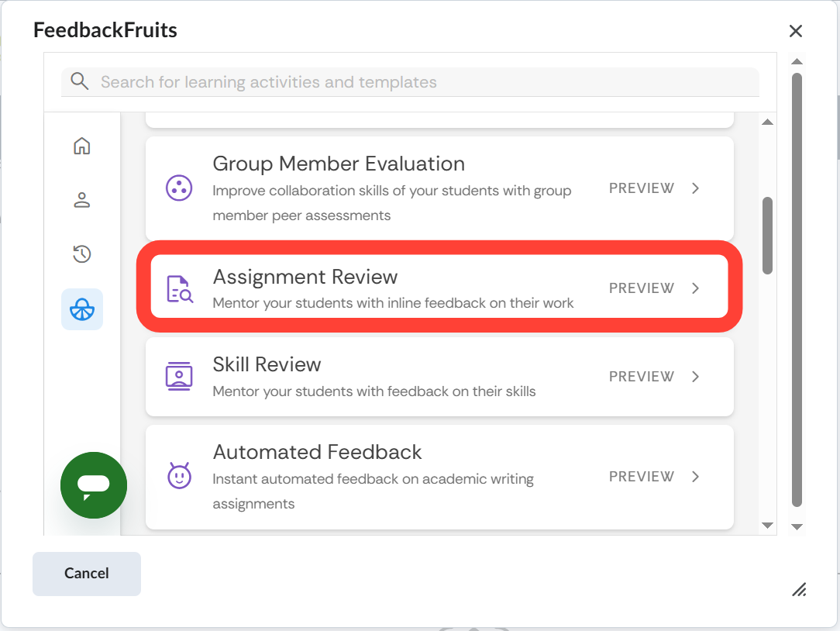Click the Automated Feedback robot face icon
This screenshot has width=840, height=631.
click(x=179, y=475)
